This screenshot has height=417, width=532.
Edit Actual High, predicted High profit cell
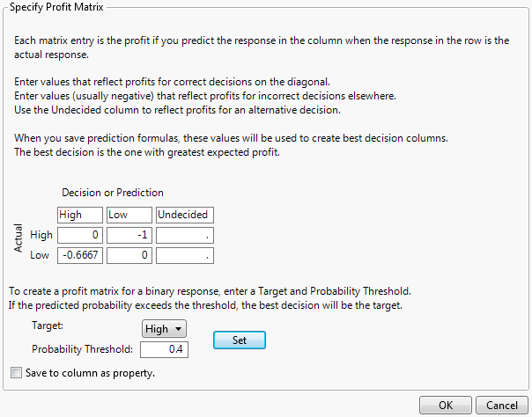point(79,235)
